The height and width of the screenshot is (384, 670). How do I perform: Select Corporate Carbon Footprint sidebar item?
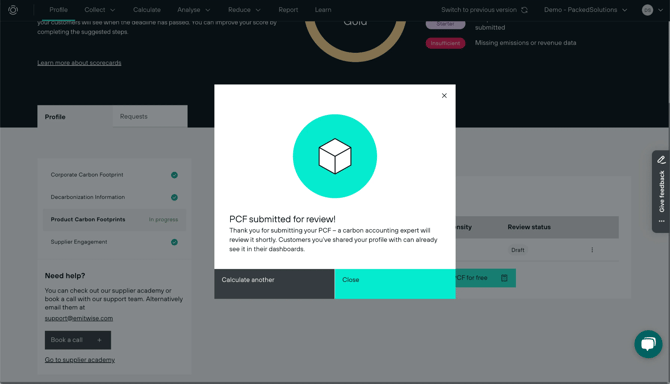coord(115,175)
